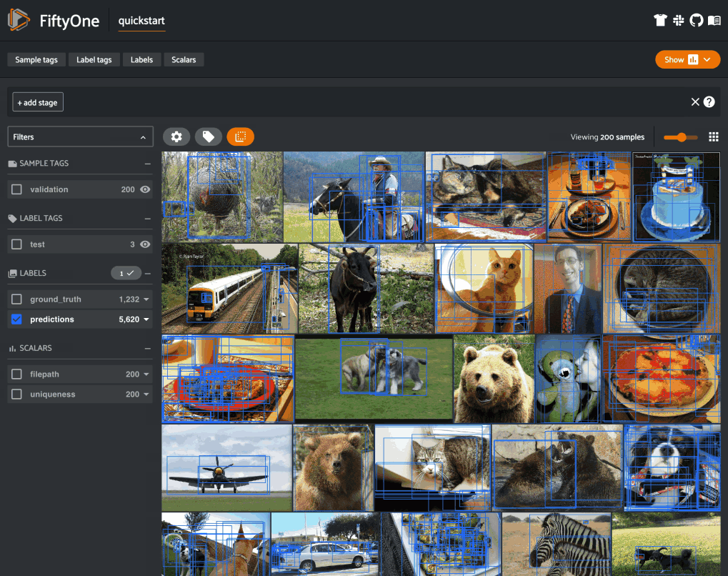The image size is (728, 576).
Task: Open the T-shirt swag icon
Action: click(660, 21)
